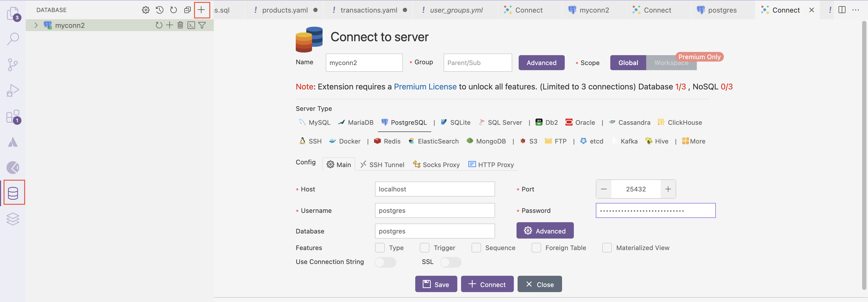Viewport: 868px width, 302px height.
Task: Select MongoDB server type
Action: 486,141
